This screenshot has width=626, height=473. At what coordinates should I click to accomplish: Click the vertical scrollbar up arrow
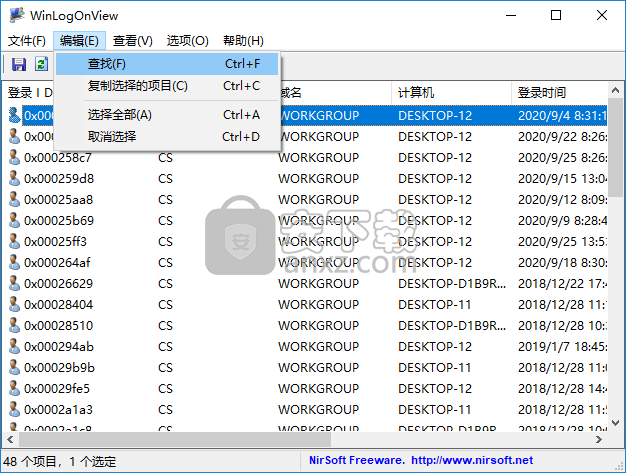pyautogui.click(x=615, y=91)
